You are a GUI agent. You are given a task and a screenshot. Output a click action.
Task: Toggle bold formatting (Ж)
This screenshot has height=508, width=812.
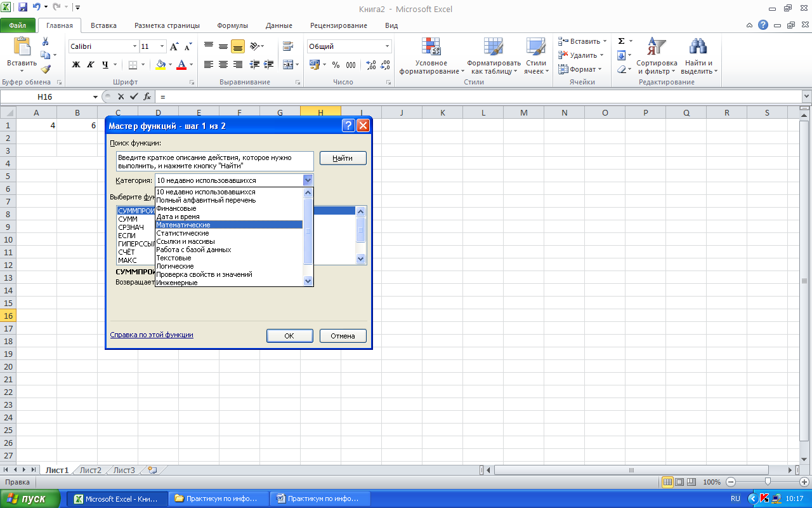76,64
